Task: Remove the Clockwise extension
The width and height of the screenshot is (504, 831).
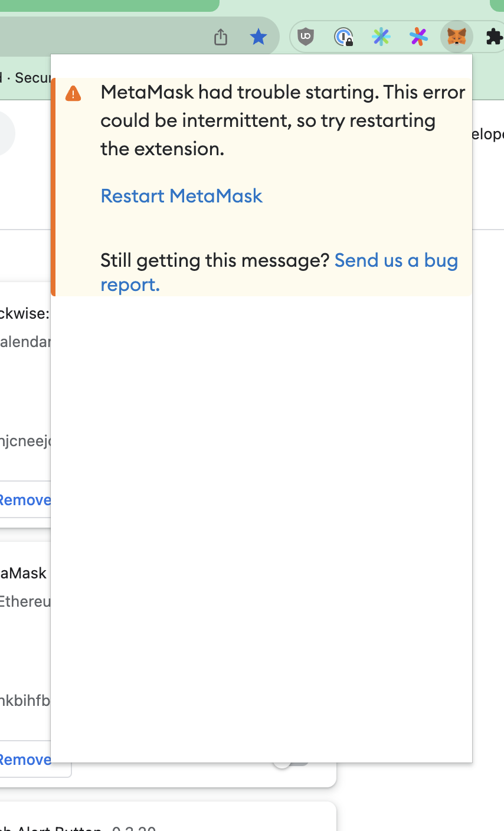Action: [24, 499]
